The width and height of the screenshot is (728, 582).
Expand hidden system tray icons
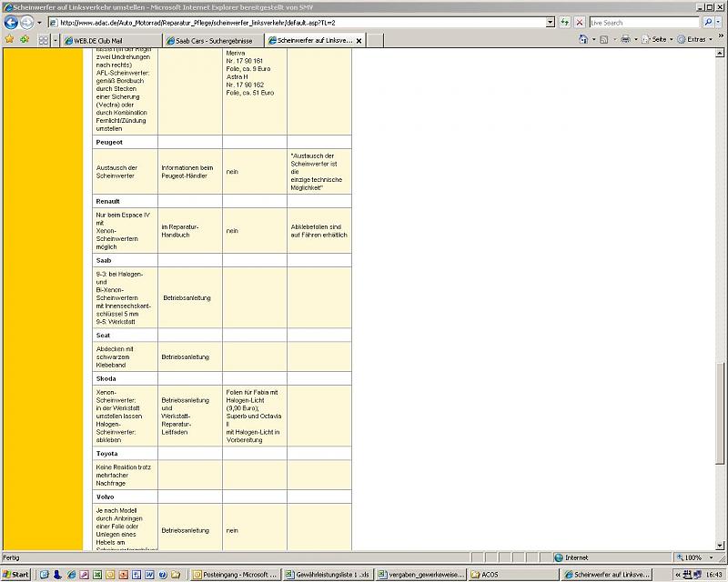coord(678,575)
